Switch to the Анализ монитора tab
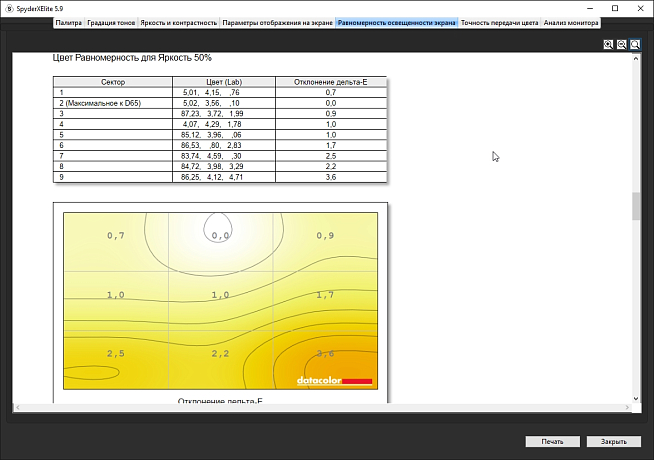This screenshot has height=460, width=654. [572, 21]
